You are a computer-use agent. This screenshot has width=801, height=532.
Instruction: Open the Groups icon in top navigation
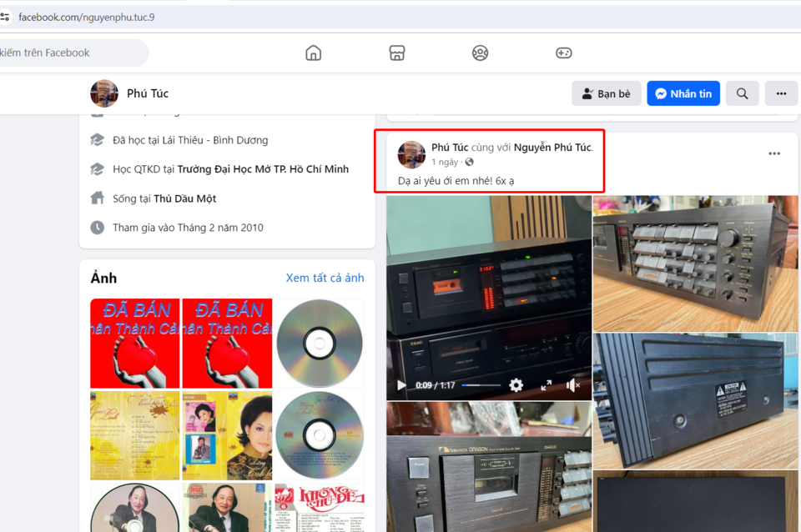tap(481, 53)
